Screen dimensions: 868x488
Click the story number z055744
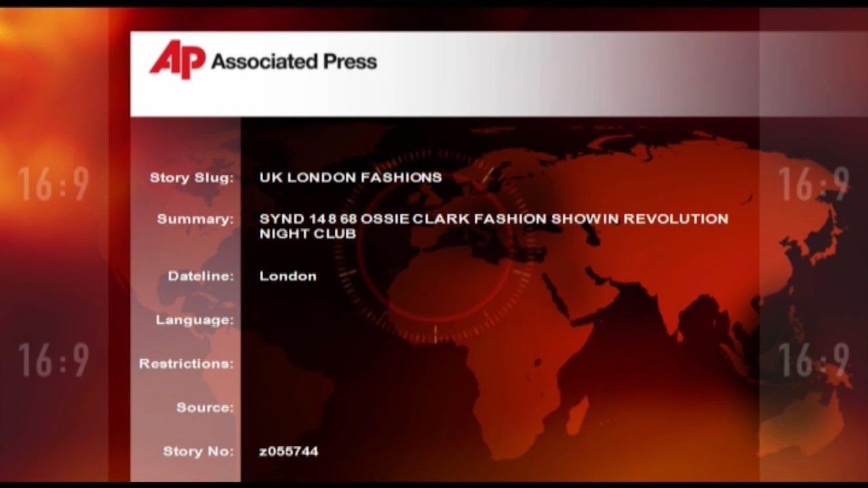(x=289, y=451)
